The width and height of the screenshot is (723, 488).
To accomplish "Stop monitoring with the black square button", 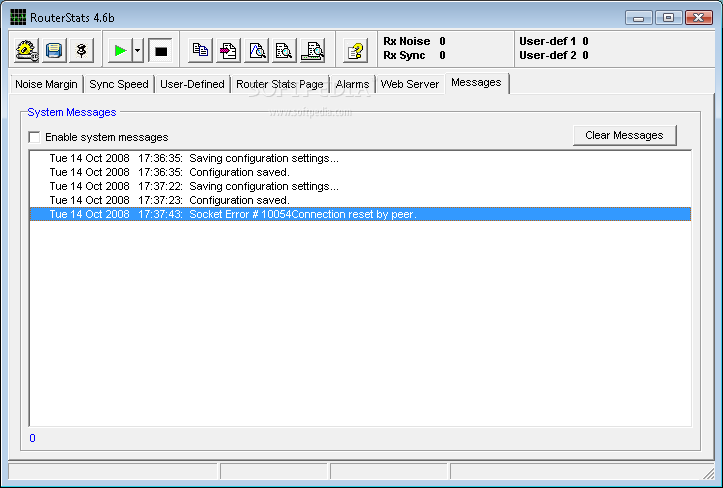I will (x=160, y=50).
